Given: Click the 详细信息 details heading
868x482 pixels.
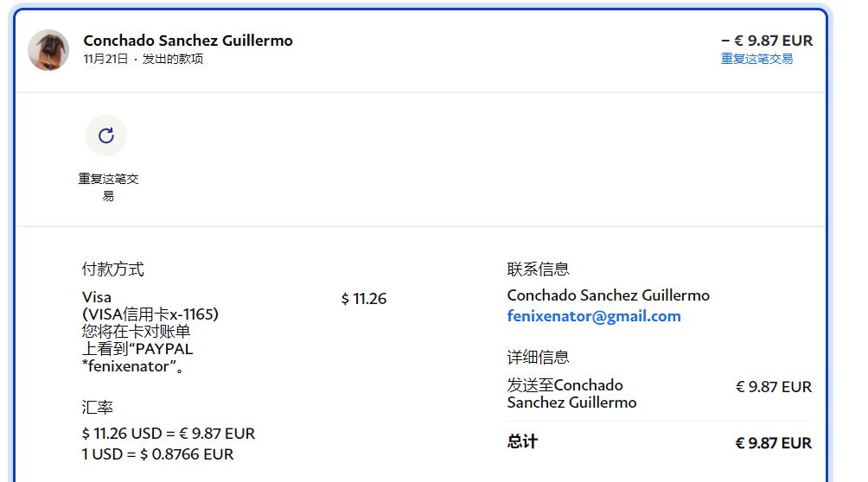Looking at the screenshot, I should pyautogui.click(x=538, y=358).
